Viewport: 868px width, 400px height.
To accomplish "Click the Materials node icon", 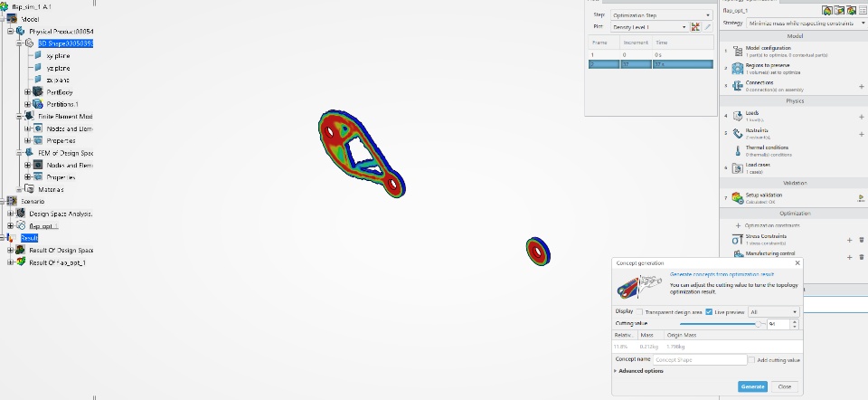I will point(29,189).
